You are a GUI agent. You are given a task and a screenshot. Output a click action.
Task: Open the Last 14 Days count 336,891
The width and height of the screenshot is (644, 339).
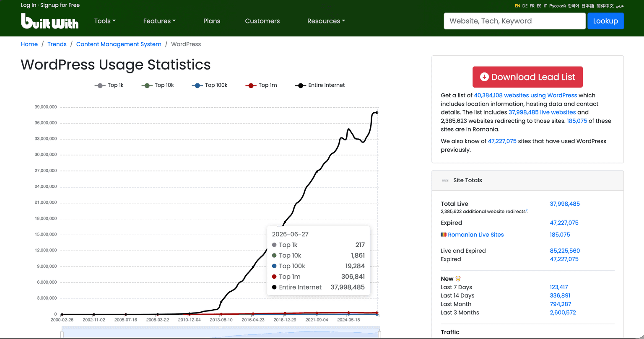pyautogui.click(x=560, y=295)
